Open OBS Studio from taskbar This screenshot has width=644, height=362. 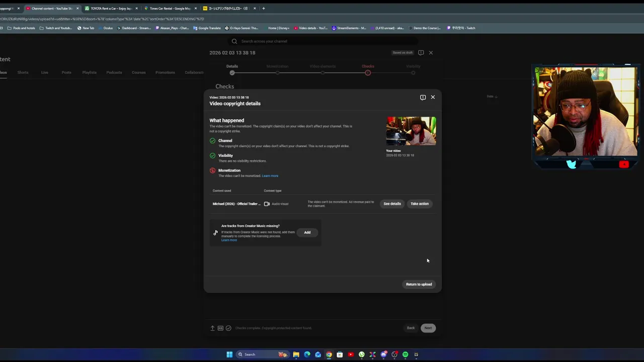tap(394, 354)
